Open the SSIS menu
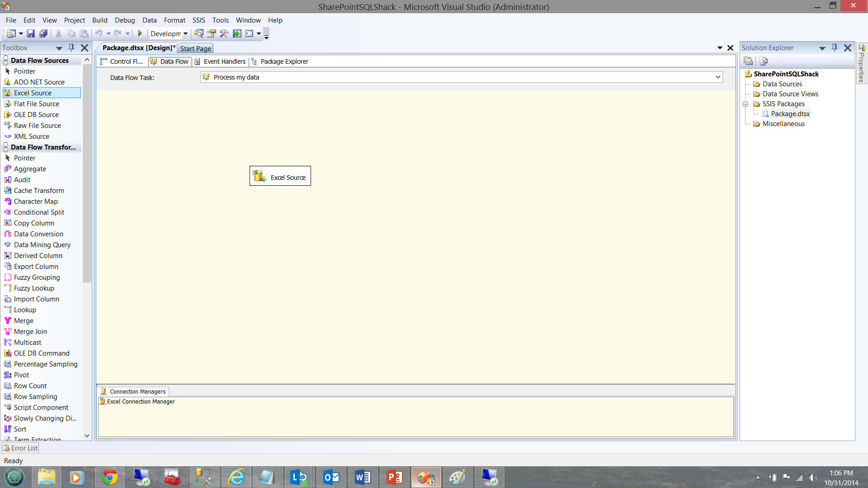The image size is (868, 488). 198,20
